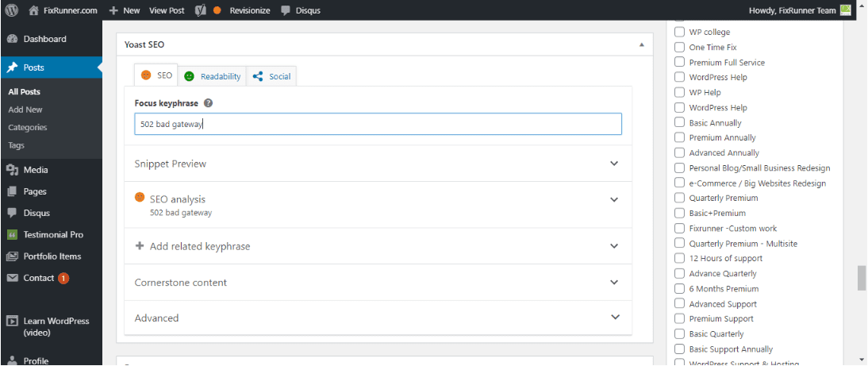868x366 pixels.
Task: Tick the 6 Months Premium checkbox
Action: (x=679, y=288)
